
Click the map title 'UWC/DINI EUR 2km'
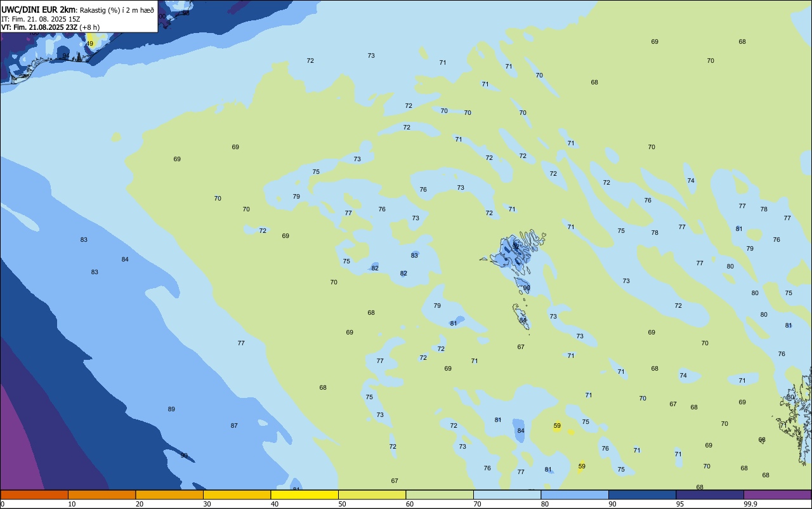pyautogui.click(x=39, y=10)
